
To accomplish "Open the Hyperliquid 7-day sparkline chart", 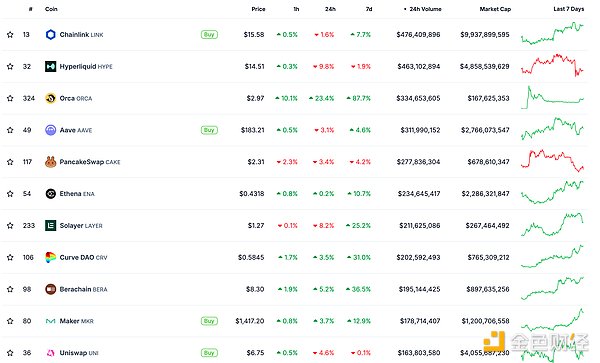I will click(552, 65).
